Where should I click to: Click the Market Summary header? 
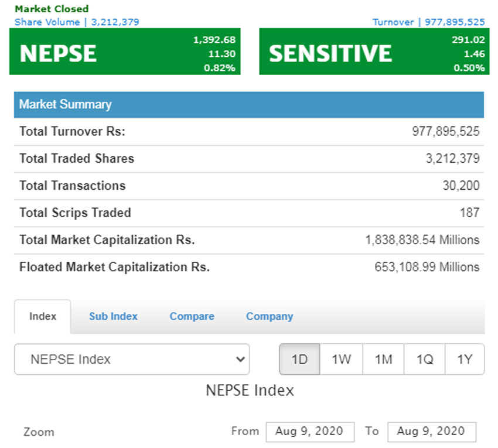point(249,104)
